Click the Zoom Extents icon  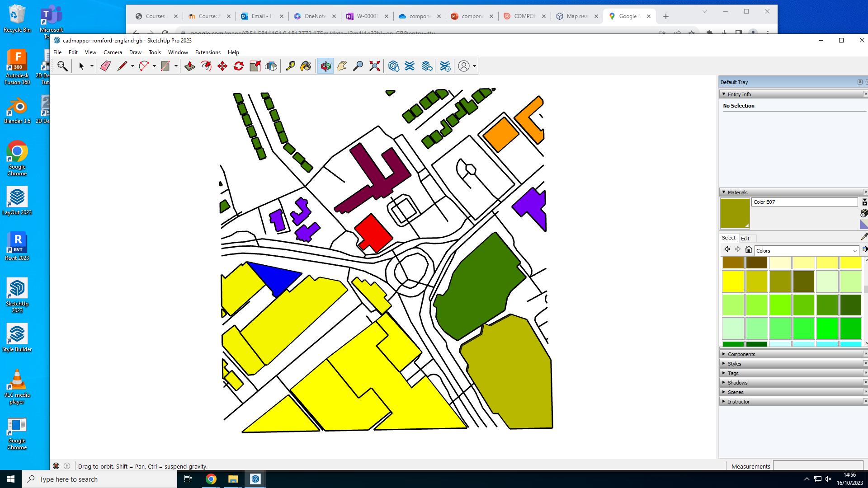click(x=374, y=66)
